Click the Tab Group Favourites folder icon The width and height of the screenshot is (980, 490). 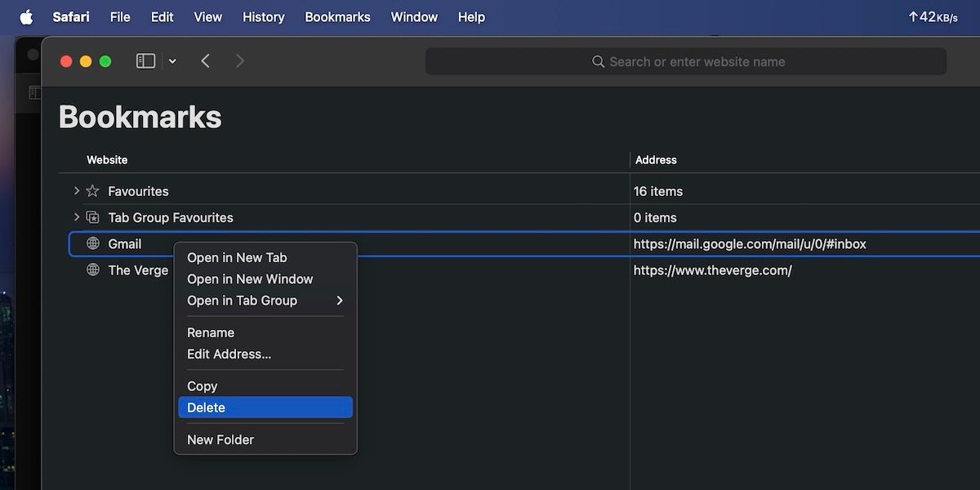coord(92,216)
